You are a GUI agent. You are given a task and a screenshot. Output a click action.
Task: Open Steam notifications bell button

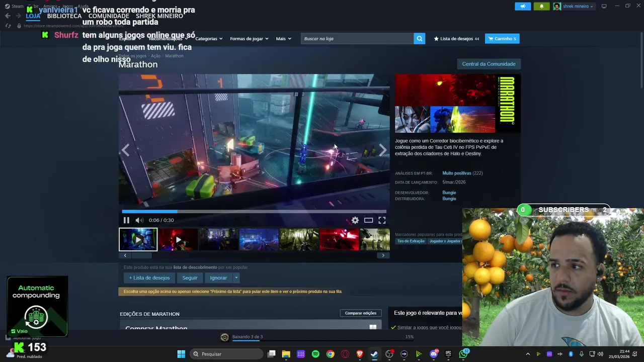pyautogui.click(x=541, y=6)
